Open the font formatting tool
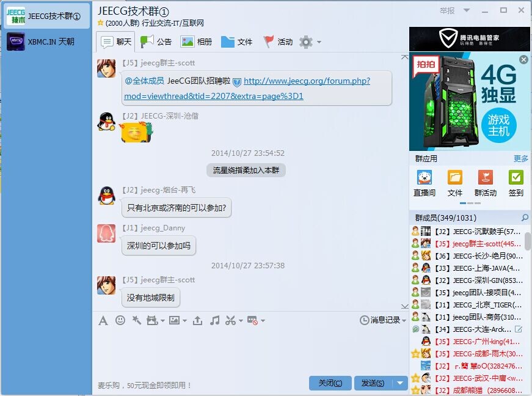 103,320
